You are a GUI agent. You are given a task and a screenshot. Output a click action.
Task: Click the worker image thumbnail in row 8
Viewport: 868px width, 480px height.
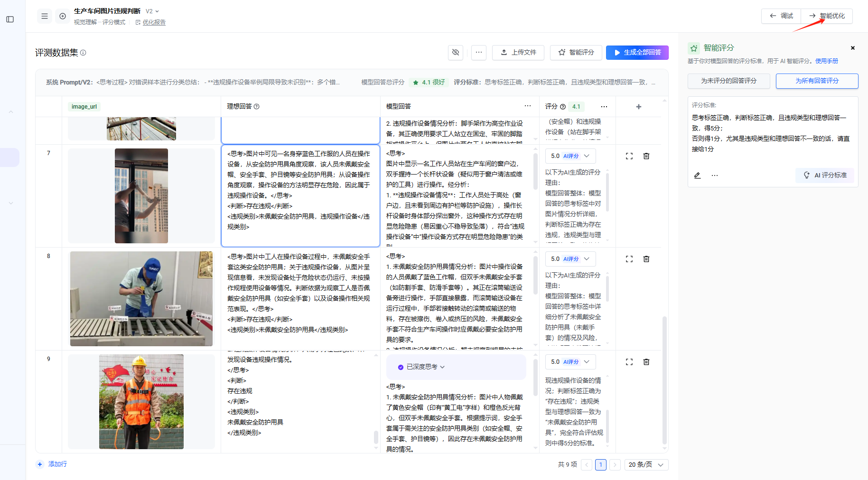[141, 299]
